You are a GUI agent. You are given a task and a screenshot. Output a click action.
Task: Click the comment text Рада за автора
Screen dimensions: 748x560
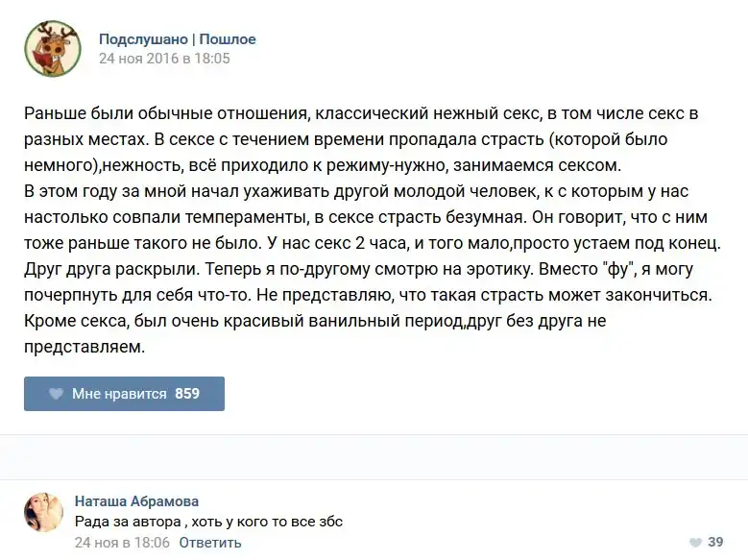(208, 522)
